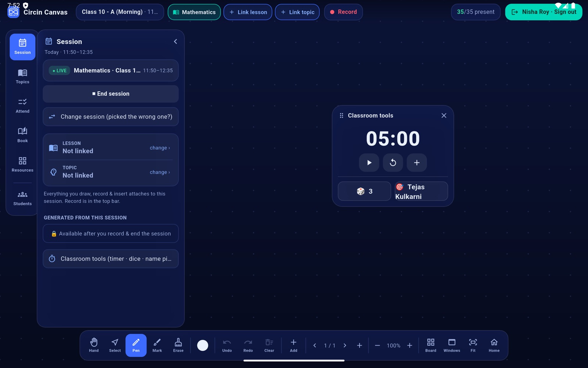Collapse the Session panel
The image size is (588, 368).
(x=175, y=42)
